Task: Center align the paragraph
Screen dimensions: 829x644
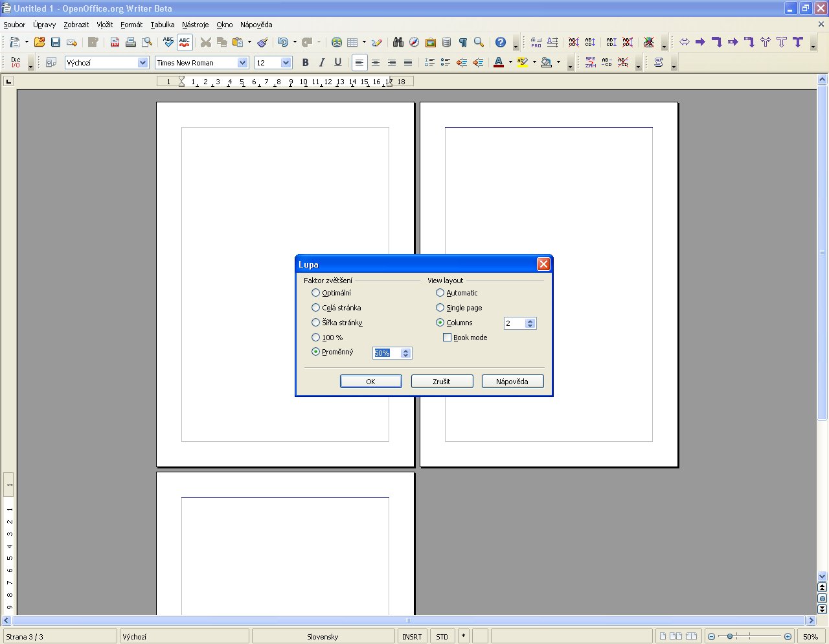Action: 376,62
